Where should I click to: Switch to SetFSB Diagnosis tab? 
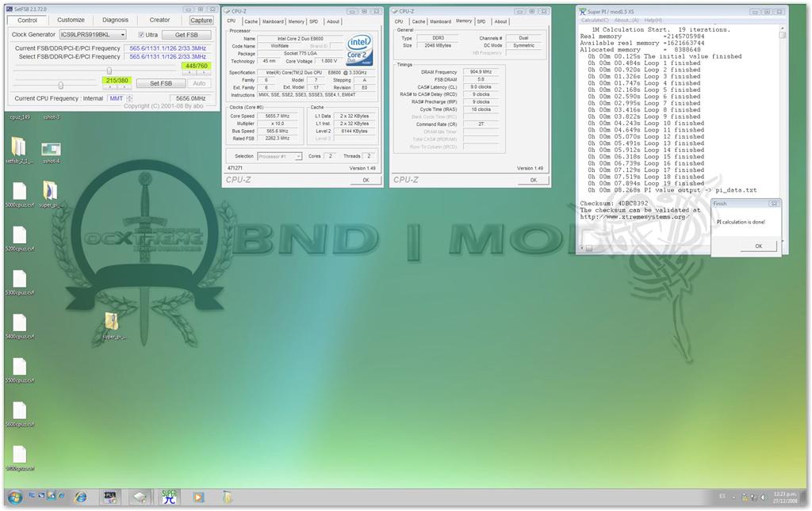(115, 20)
